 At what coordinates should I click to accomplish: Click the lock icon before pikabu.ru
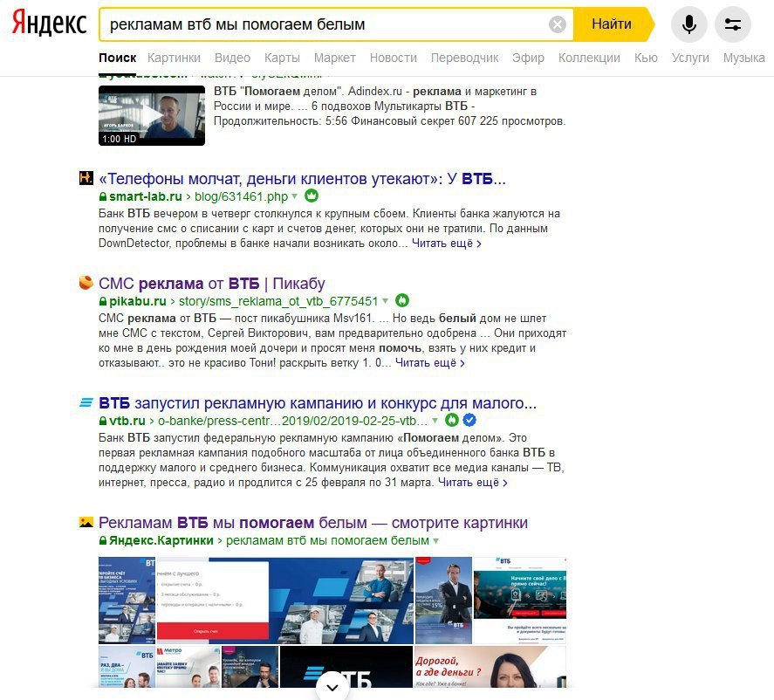pyautogui.click(x=103, y=301)
